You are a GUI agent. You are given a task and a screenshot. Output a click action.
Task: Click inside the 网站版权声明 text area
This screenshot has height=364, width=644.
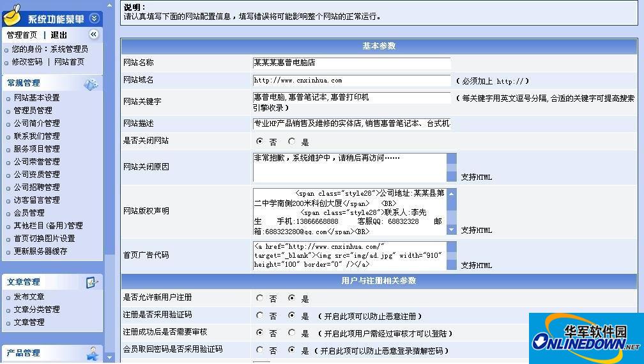pos(349,212)
